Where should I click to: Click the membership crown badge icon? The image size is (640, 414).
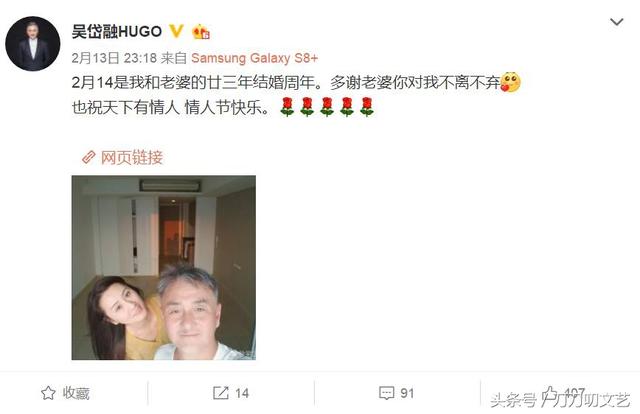tap(201, 32)
